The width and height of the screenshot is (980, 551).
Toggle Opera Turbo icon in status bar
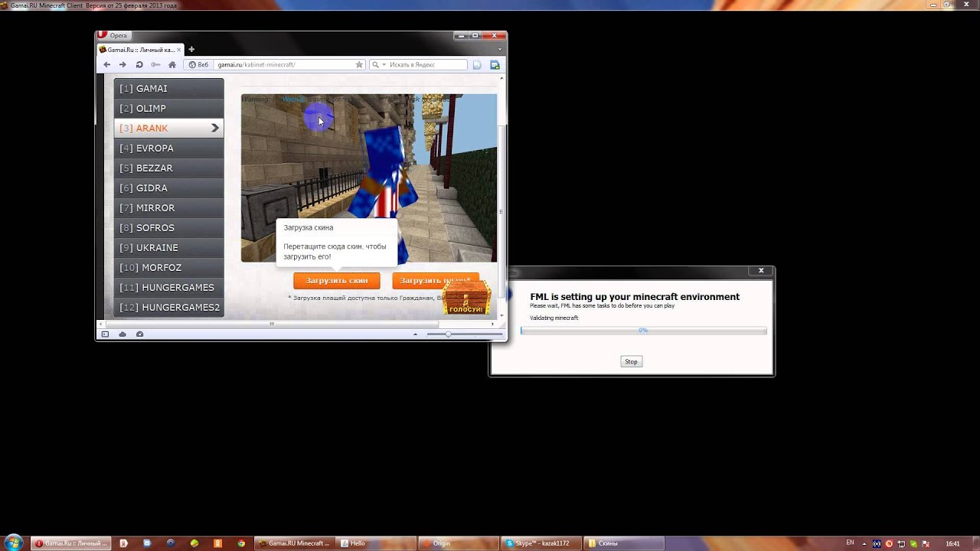pyautogui.click(x=139, y=334)
